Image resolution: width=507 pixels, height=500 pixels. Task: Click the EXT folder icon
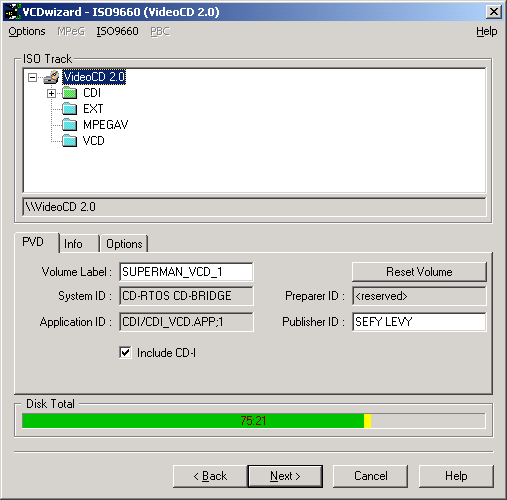(x=70, y=109)
